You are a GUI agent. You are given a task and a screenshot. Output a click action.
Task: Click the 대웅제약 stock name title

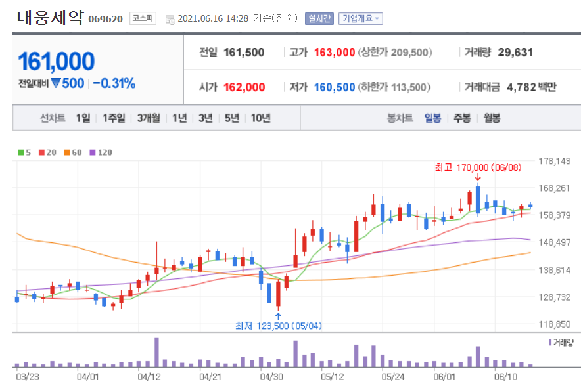coord(51,17)
